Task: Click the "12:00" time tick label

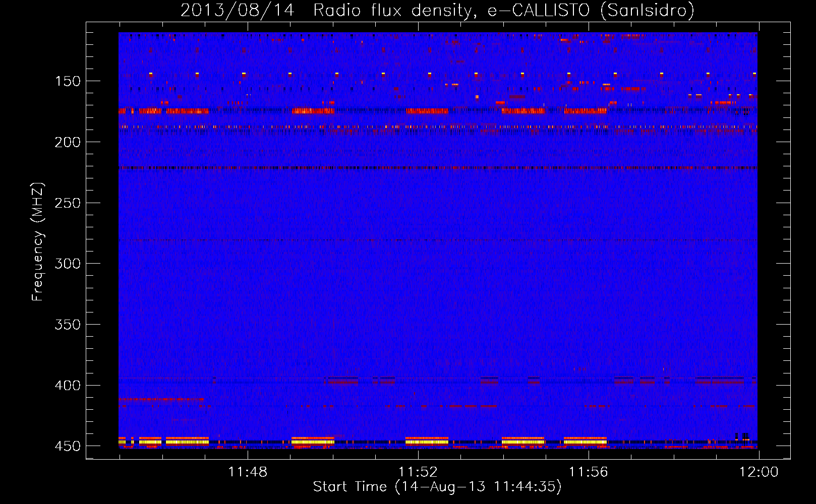Action: (x=759, y=472)
